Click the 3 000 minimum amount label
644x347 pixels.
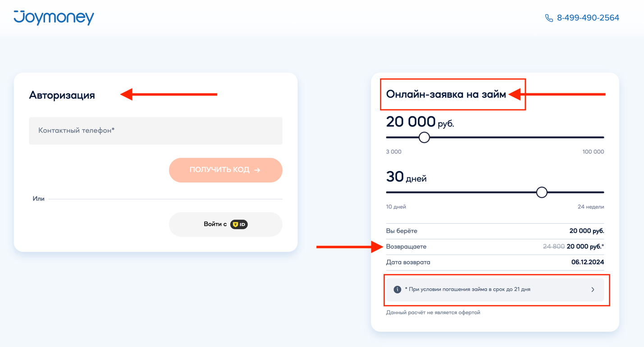[393, 152]
